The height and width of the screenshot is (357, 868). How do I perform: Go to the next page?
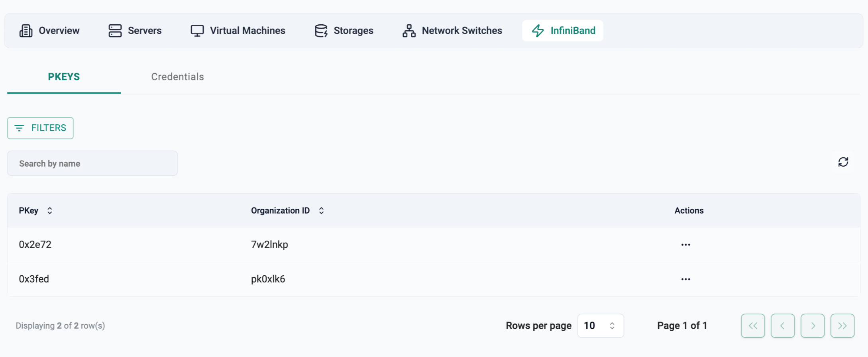click(812, 326)
